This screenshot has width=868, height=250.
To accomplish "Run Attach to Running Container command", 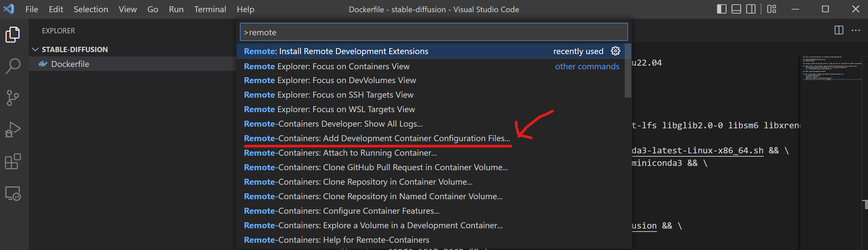I will click(340, 153).
